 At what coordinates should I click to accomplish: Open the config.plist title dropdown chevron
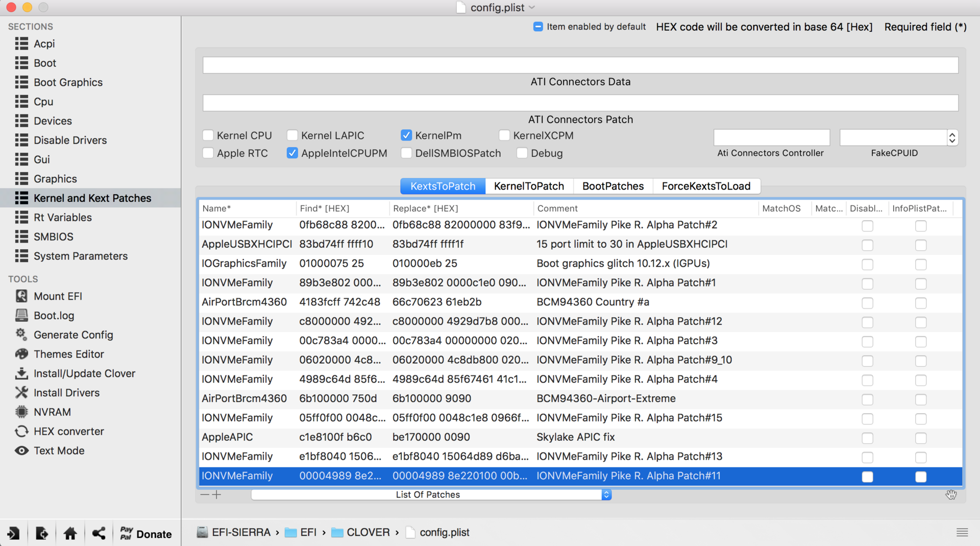(x=532, y=7)
